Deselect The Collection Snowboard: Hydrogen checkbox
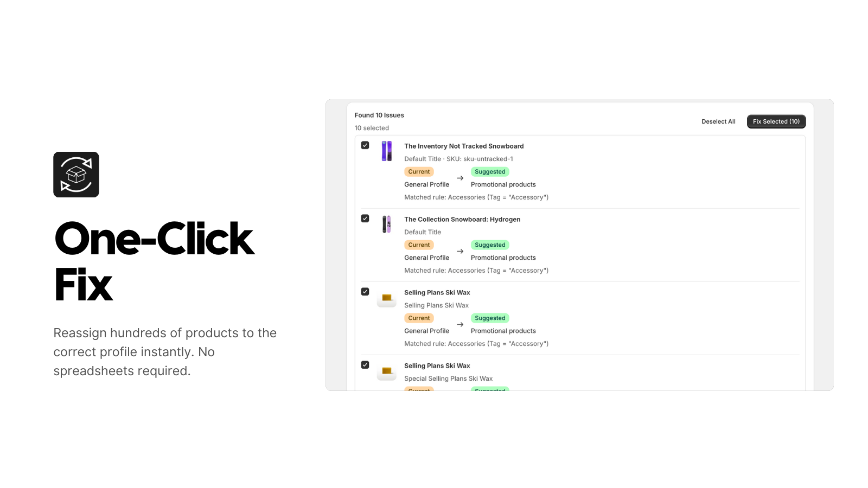The width and height of the screenshot is (868, 488). 365,218
